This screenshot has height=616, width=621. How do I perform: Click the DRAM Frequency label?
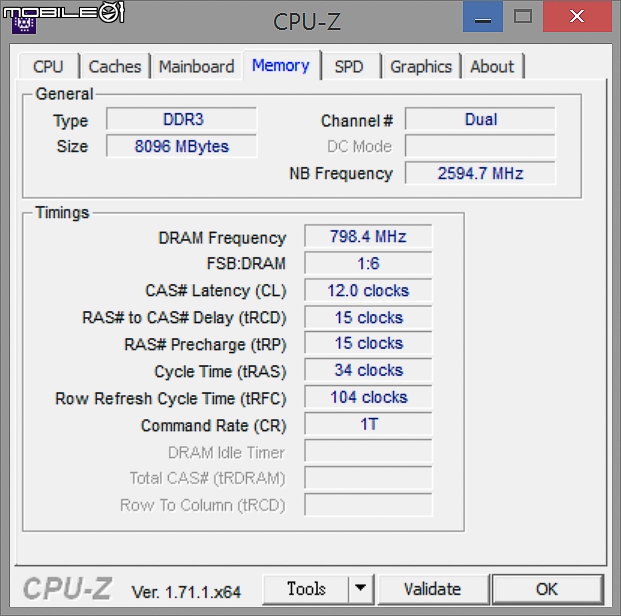point(222,238)
